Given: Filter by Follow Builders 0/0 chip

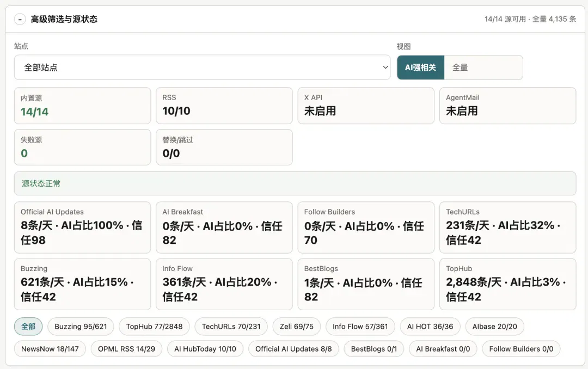Looking at the screenshot, I should (x=521, y=349).
